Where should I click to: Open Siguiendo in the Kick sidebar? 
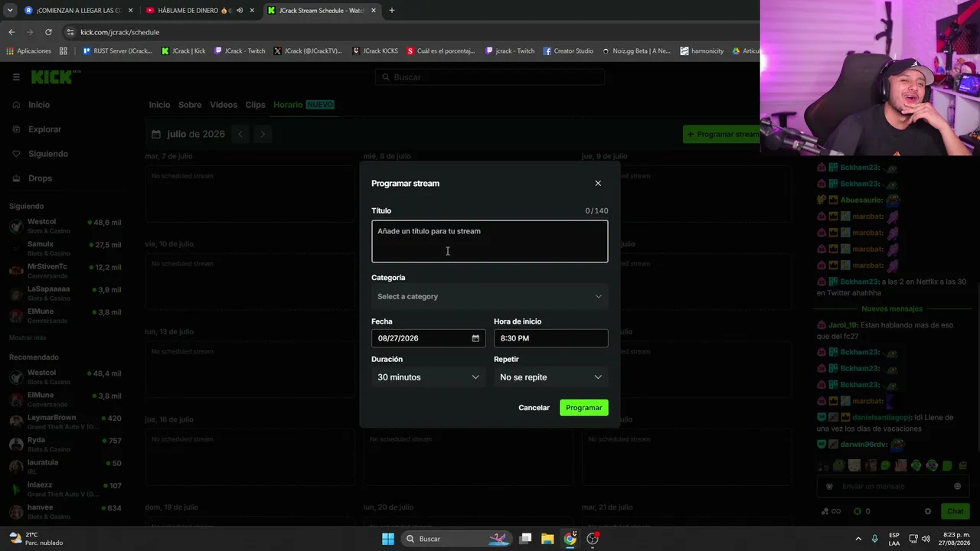[48, 154]
